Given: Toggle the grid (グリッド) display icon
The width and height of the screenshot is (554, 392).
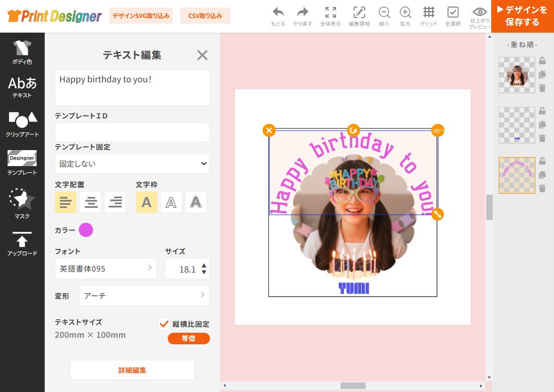Looking at the screenshot, I should 428,13.
